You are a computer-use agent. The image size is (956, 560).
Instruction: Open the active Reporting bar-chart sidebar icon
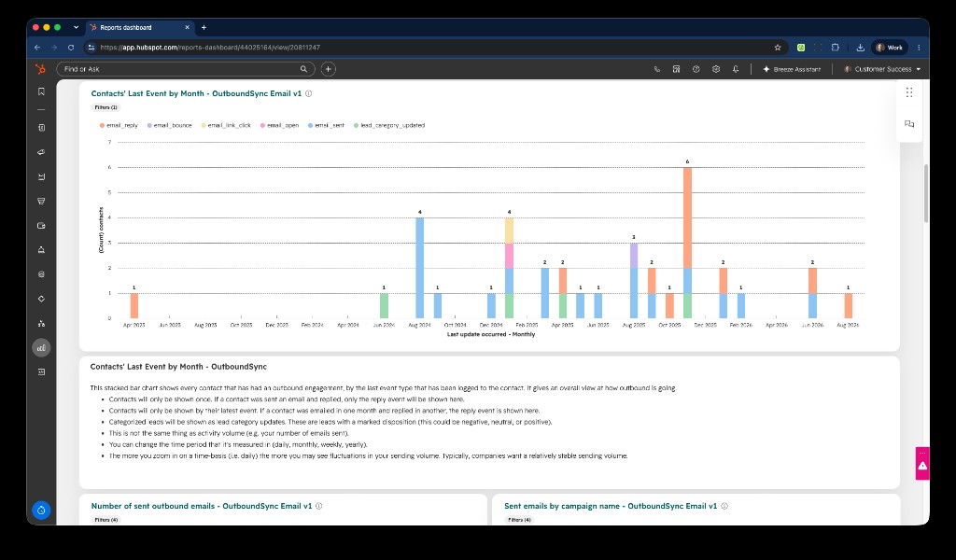(x=41, y=348)
